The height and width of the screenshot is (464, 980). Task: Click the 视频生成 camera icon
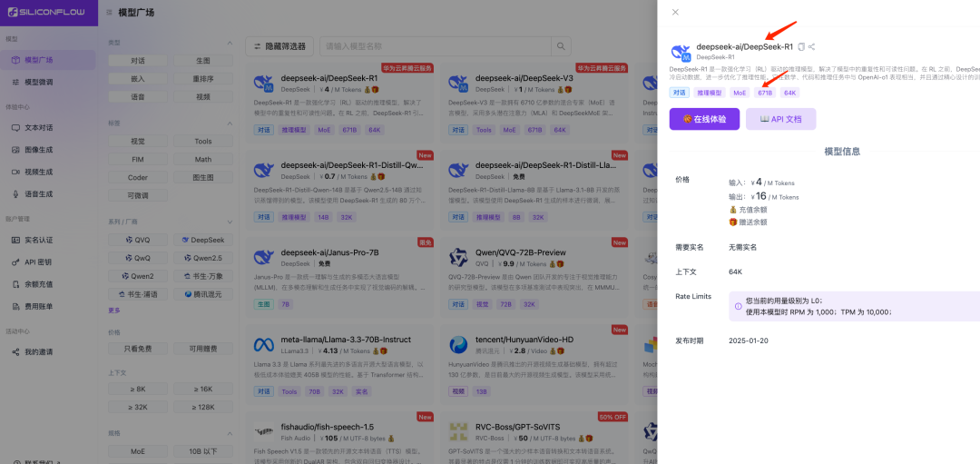(15, 172)
